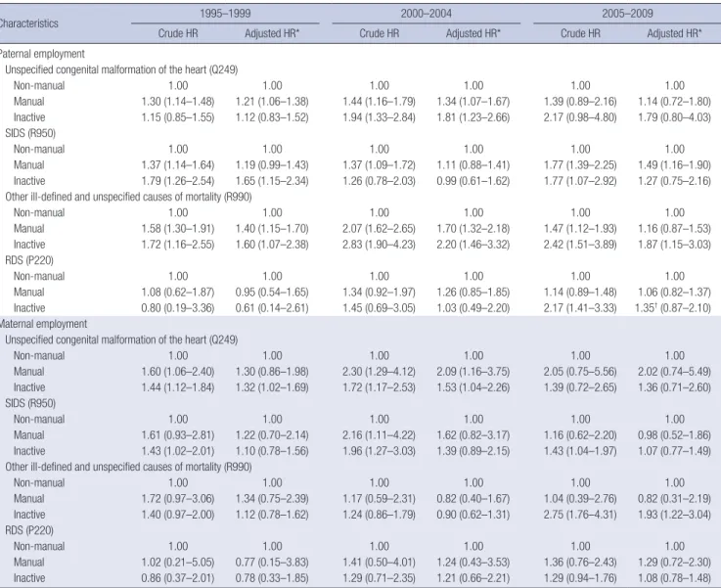The image size is (721, 588).
Task: Select cell '1.39 (0.89–2.16)'
Action: coord(580,102)
